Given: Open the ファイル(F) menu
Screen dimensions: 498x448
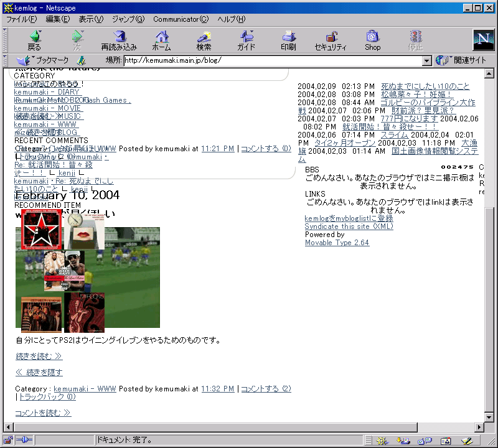Looking at the screenshot, I should pyautogui.click(x=22, y=19).
